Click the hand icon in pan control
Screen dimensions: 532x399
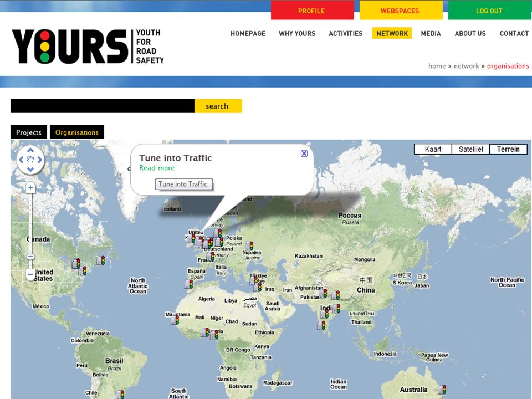click(30, 160)
